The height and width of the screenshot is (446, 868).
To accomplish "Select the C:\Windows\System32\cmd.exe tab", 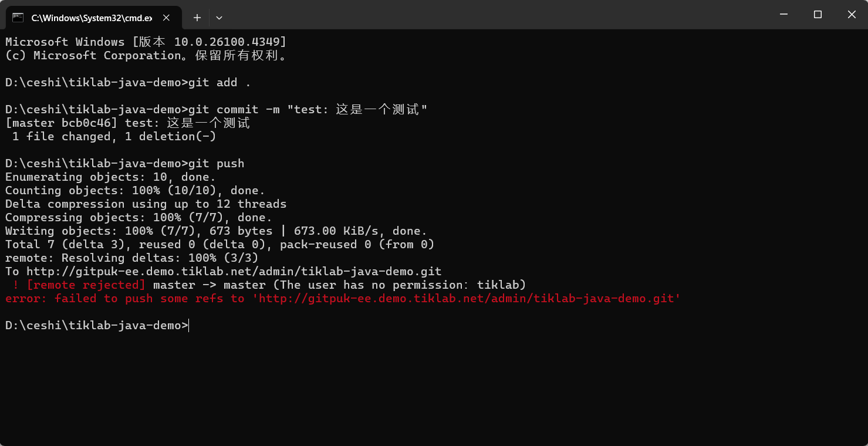I will click(91, 18).
